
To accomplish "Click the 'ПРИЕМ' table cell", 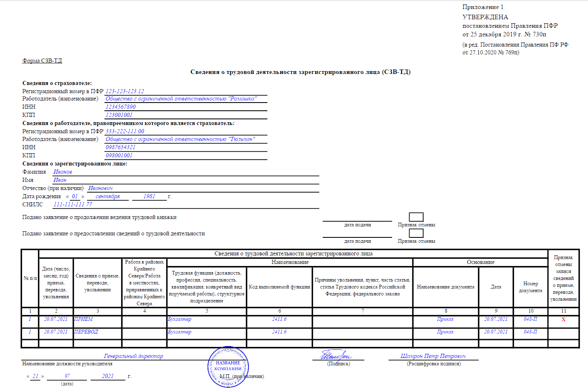I will tap(97, 322).
